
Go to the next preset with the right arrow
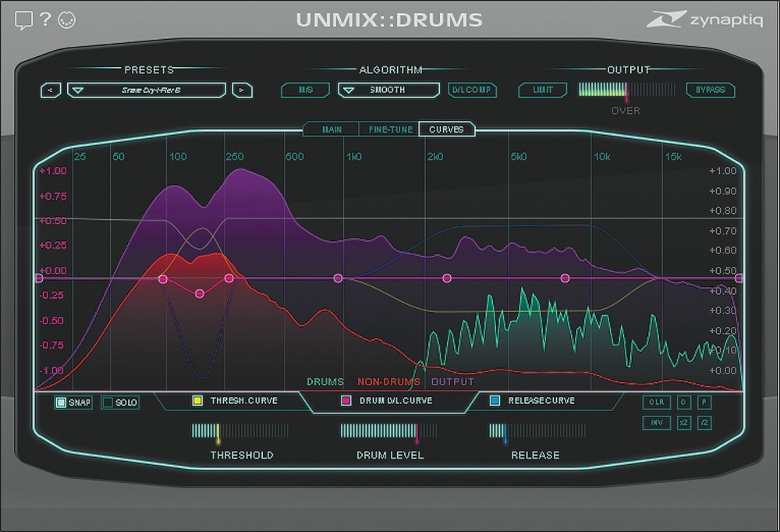tap(243, 90)
